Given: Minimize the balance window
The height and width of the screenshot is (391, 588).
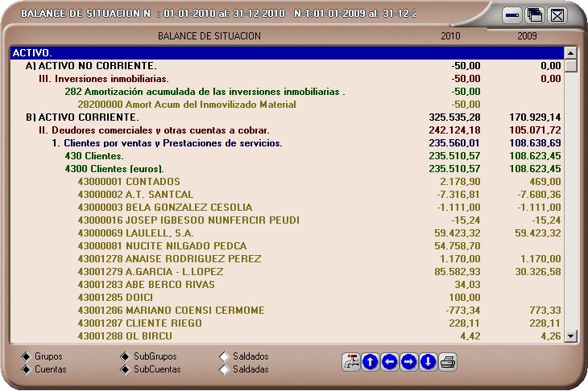Looking at the screenshot, I should coord(511,14).
